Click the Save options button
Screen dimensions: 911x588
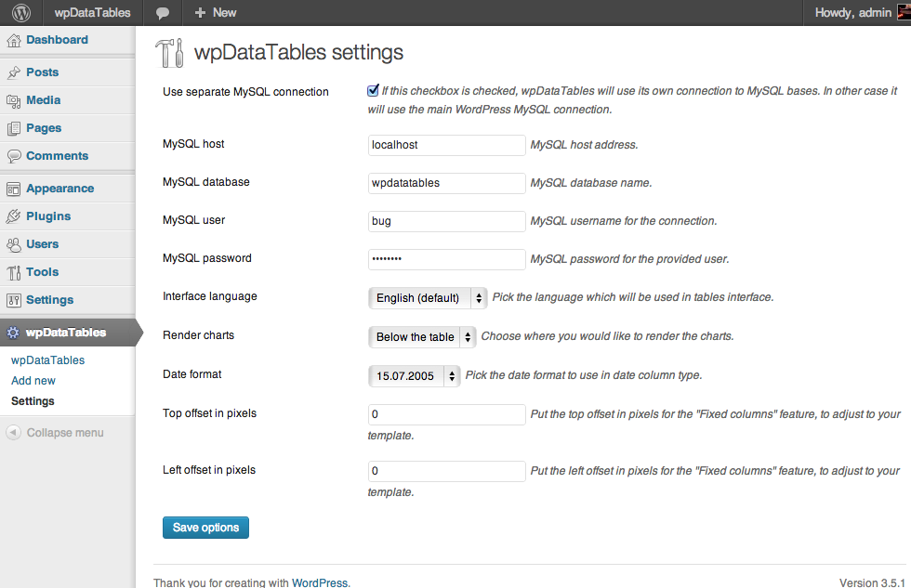(x=205, y=528)
